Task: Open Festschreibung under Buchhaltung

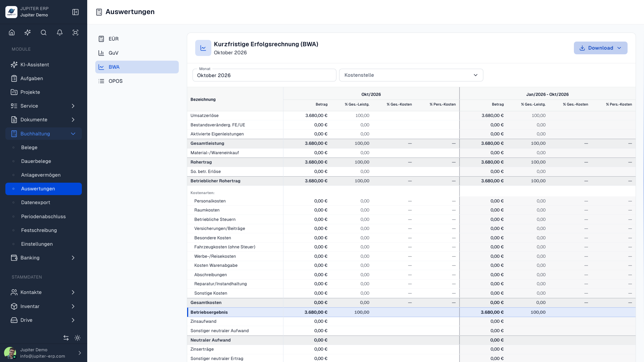Action: click(x=44, y=230)
